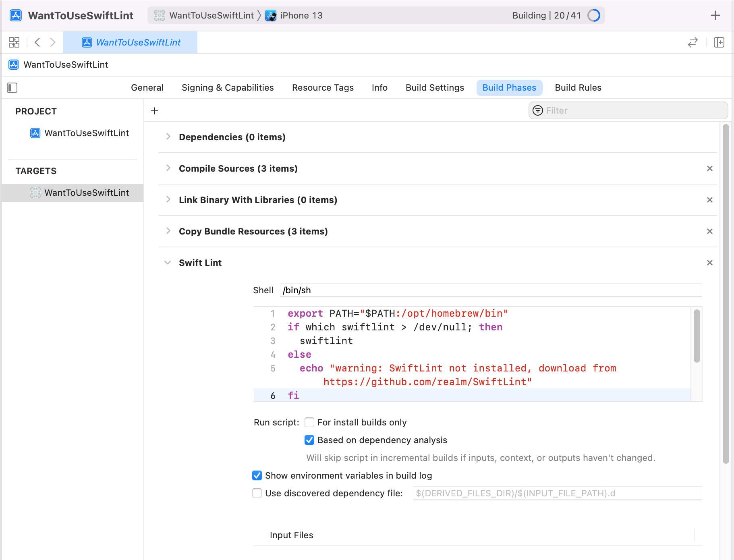Switch to Signing & Capabilities tab
This screenshot has height=560, width=734.
coord(228,88)
